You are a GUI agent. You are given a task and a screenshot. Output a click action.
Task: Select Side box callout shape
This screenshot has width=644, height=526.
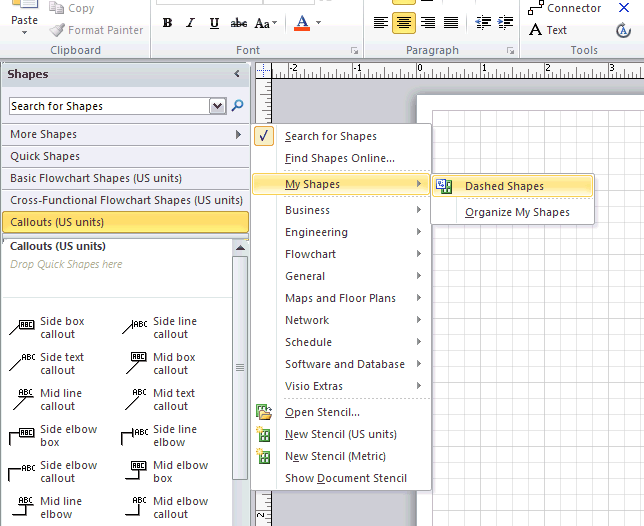pyautogui.click(x=47, y=328)
